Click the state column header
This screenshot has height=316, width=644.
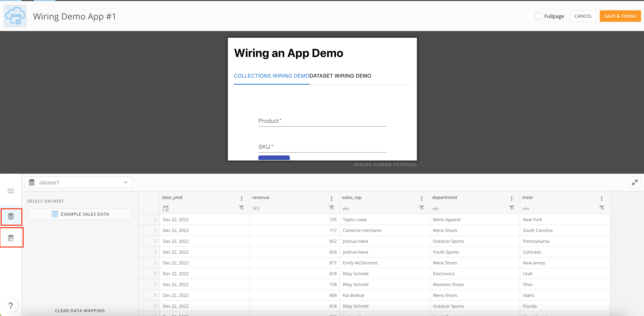click(x=527, y=197)
